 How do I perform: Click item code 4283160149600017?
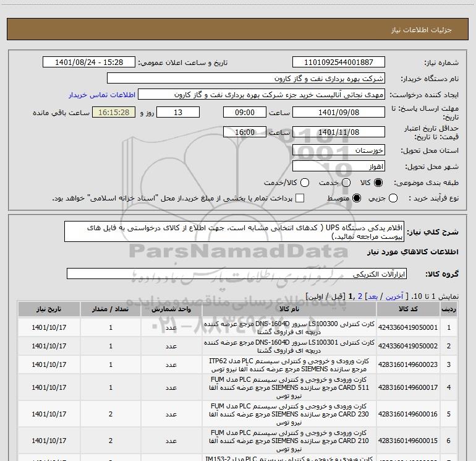(x=408, y=387)
